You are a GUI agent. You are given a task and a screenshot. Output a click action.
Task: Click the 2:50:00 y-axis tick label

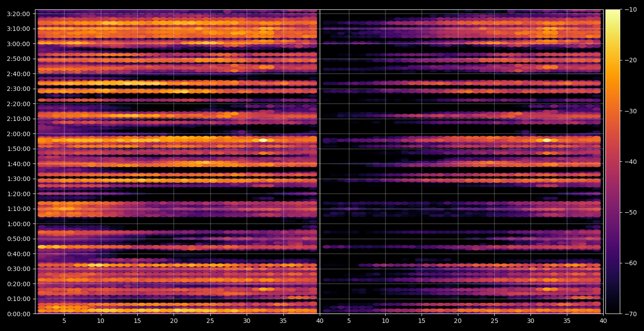coord(18,59)
